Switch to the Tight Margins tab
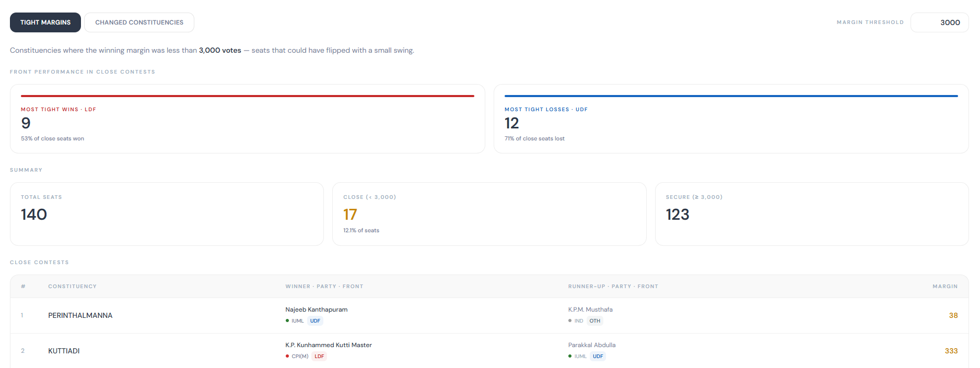980x368 pixels. [x=45, y=22]
